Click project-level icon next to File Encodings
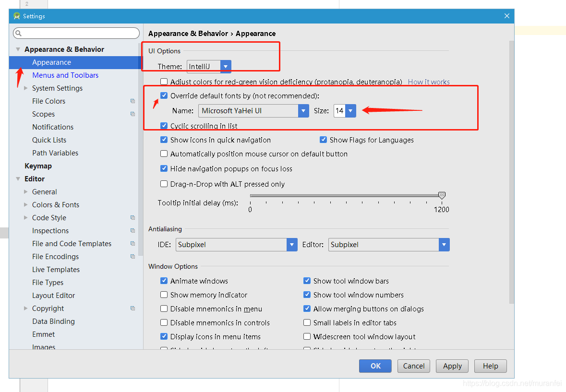Screen dimensions: 566x392 pos(133,256)
